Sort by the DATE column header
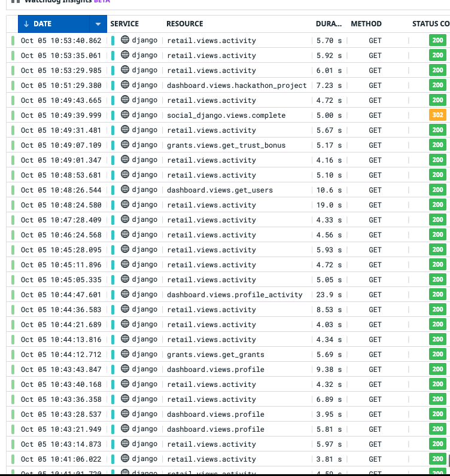 click(54, 24)
